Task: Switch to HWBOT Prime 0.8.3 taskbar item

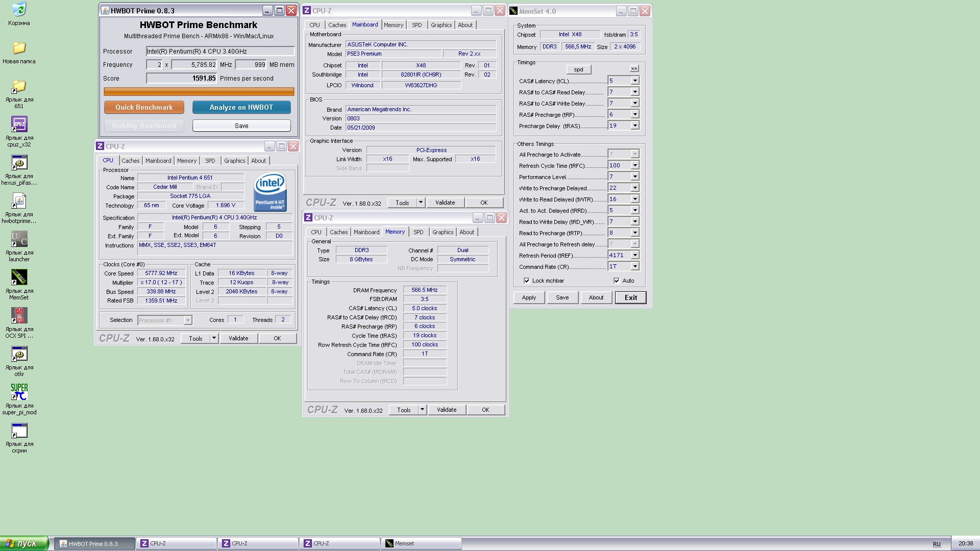Action: pyautogui.click(x=95, y=543)
